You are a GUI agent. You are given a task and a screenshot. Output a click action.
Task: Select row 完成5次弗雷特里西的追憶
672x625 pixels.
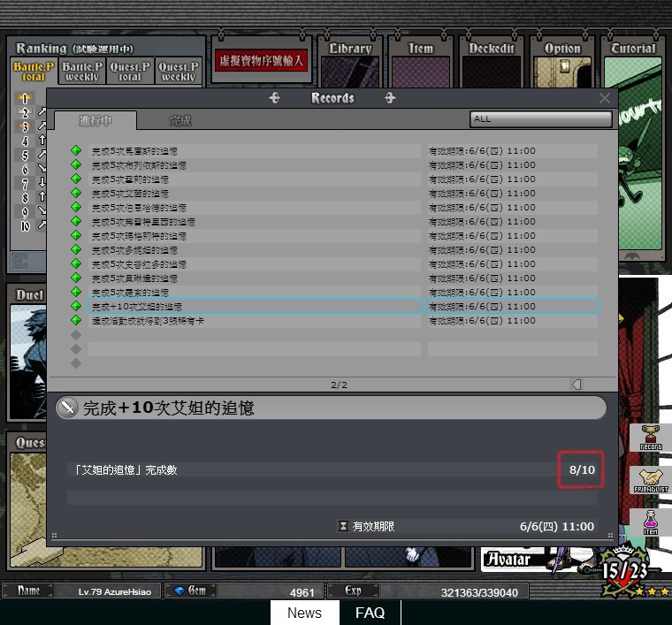coord(255,222)
